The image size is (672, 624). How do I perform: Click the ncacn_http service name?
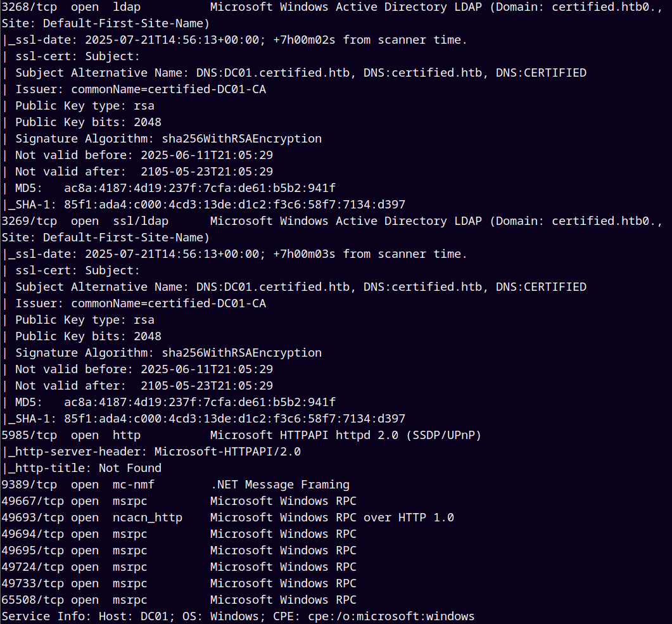point(148,518)
